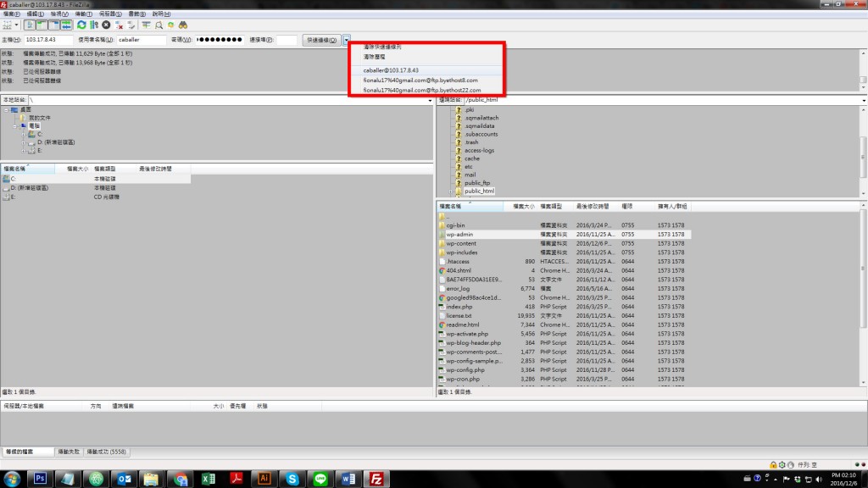This screenshot has width=868, height=488.
Task: Click the green refresh file lists icon
Action: tap(82, 25)
